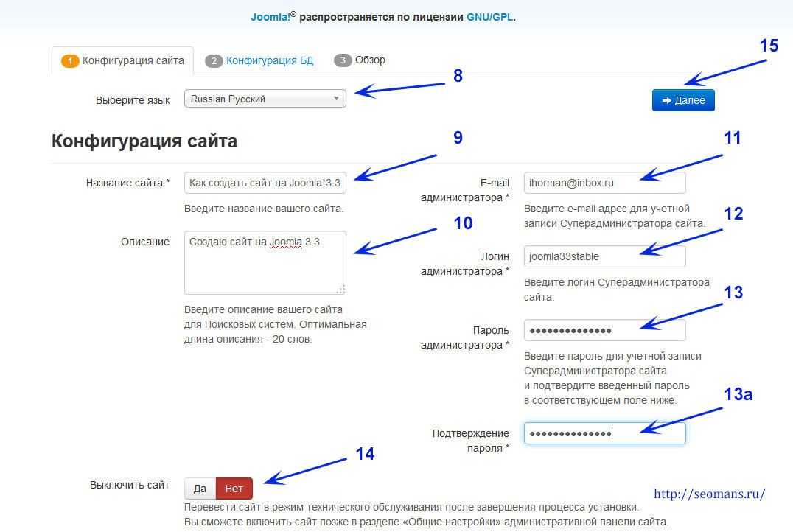The width and height of the screenshot is (793, 532).
Task: Click the Логин администратора field
Action: tap(604, 256)
